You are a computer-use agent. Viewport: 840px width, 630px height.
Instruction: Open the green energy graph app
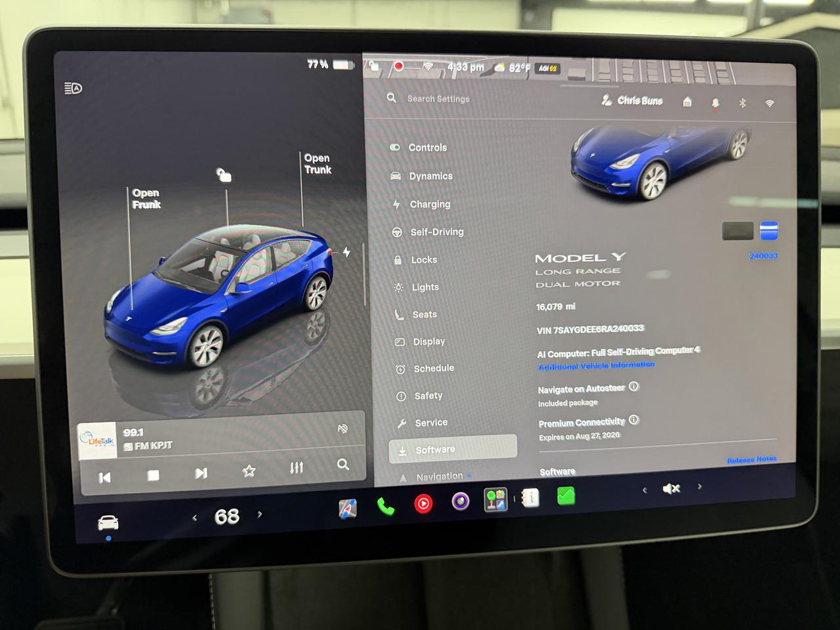566,496
